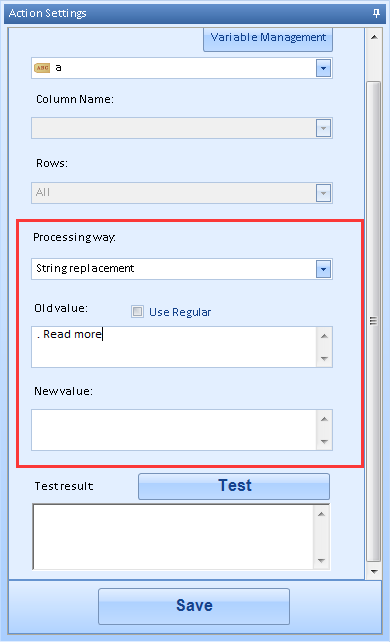This screenshot has width=390, height=642.
Task: Click the Old value text box
Action: click(174, 347)
